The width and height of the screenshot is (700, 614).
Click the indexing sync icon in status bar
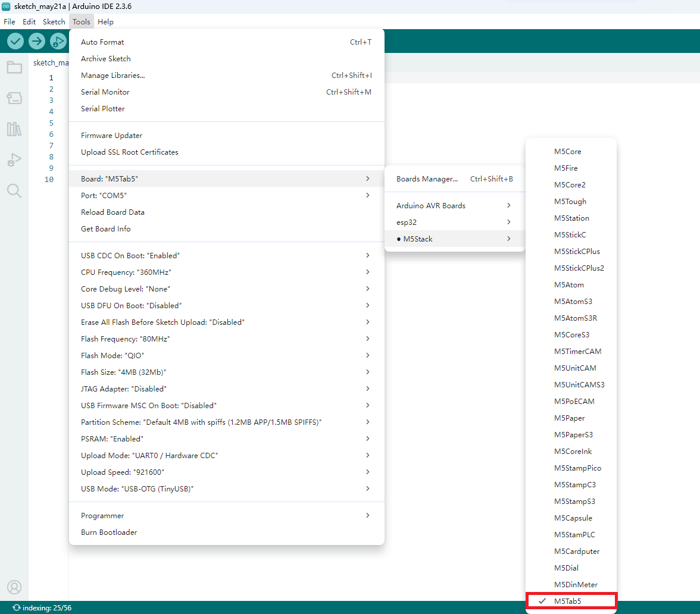point(17,607)
